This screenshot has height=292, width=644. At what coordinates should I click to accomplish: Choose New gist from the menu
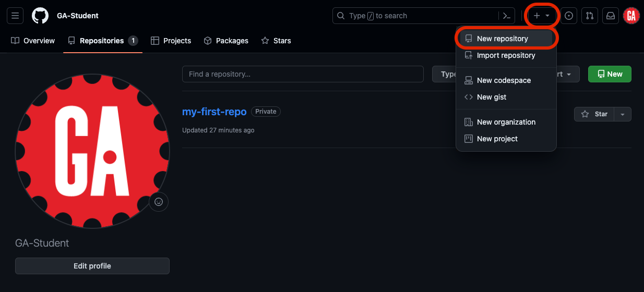click(x=506, y=97)
